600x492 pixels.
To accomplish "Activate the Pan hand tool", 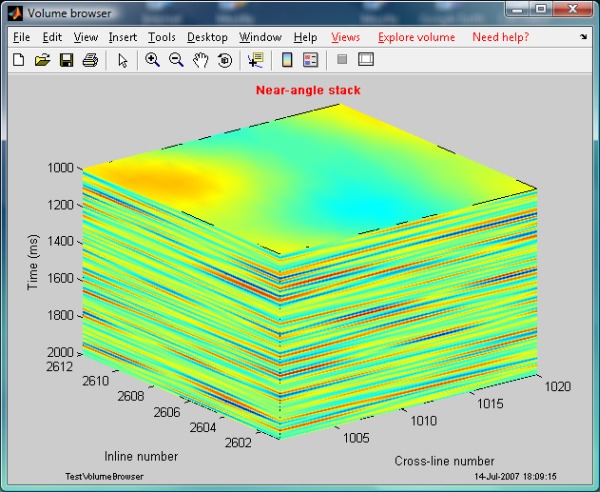I will [x=200, y=60].
